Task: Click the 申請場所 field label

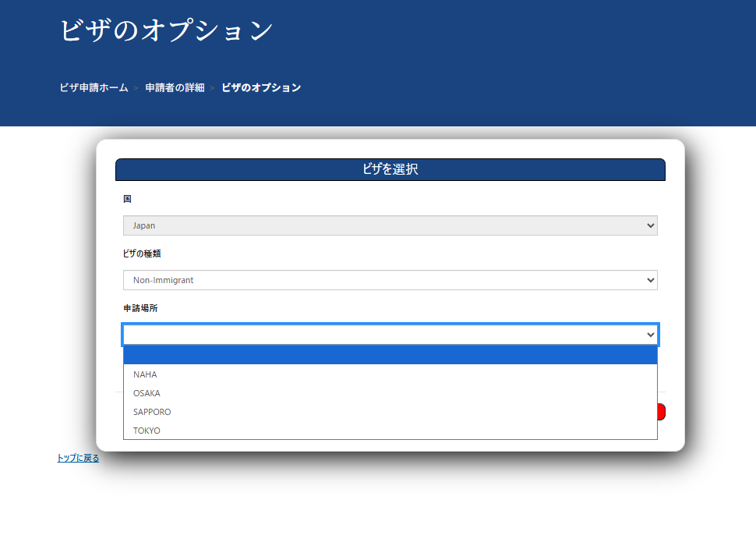Action: pos(140,308)
